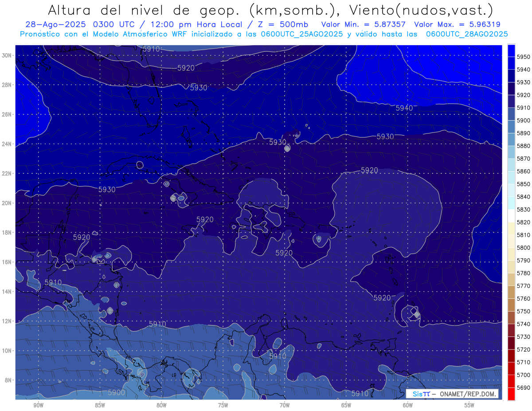Click the 5890 label on the color scale
532x411 pixels.
point(524,133)
